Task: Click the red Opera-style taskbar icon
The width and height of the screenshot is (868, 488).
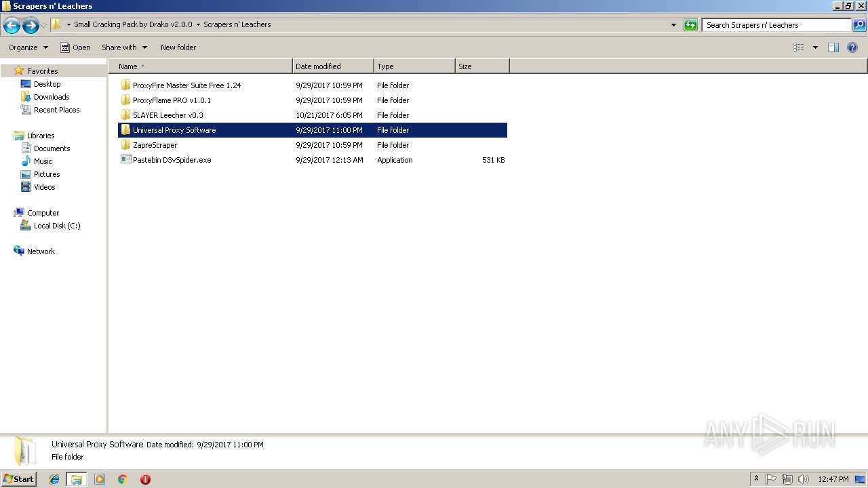Action: tap(145, 479)
